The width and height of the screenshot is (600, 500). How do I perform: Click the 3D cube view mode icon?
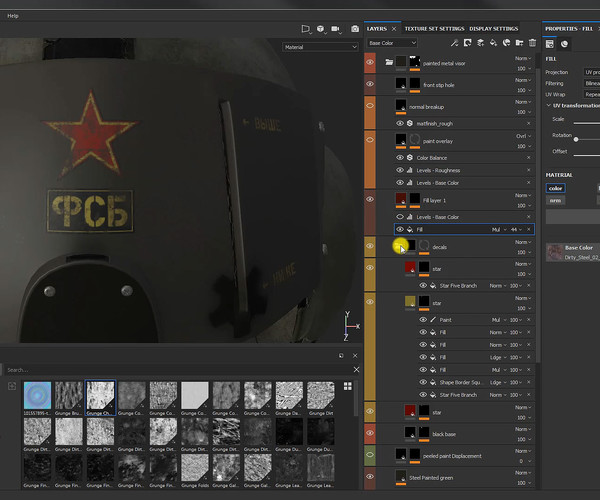321,29
